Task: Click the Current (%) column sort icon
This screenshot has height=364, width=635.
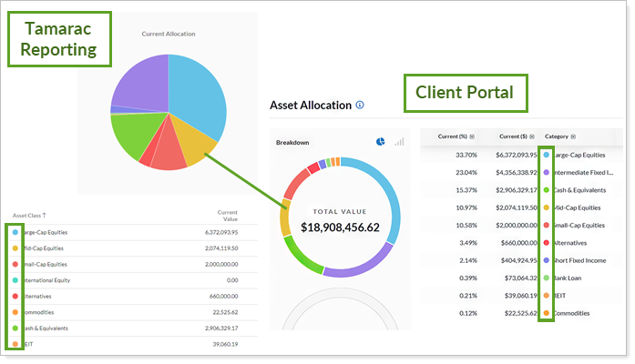Action: (472, 136)
